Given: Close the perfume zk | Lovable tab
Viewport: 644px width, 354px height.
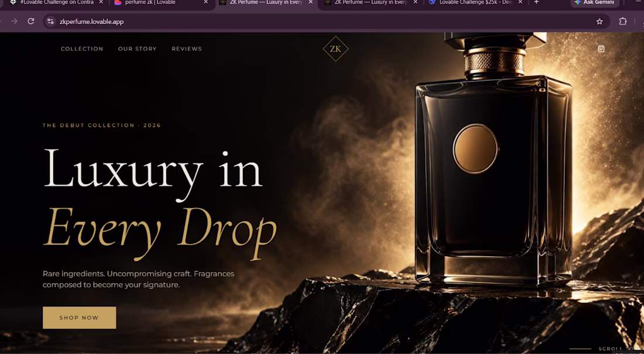Looking at the screenshot, I should (x=205, y=2).
